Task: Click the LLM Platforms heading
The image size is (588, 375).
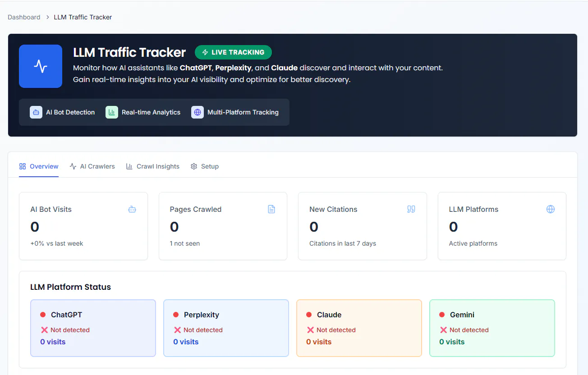Action: tap(473, 209)
